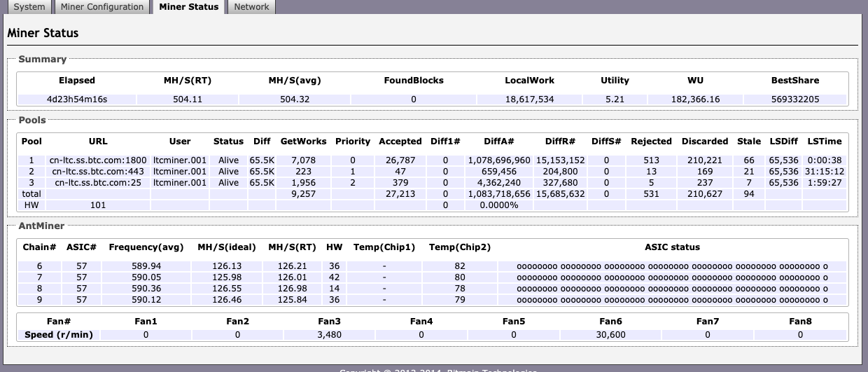Screen dimensions: 868x372
Task: Click the BestShare value 569332205
Action: [795, 99]
